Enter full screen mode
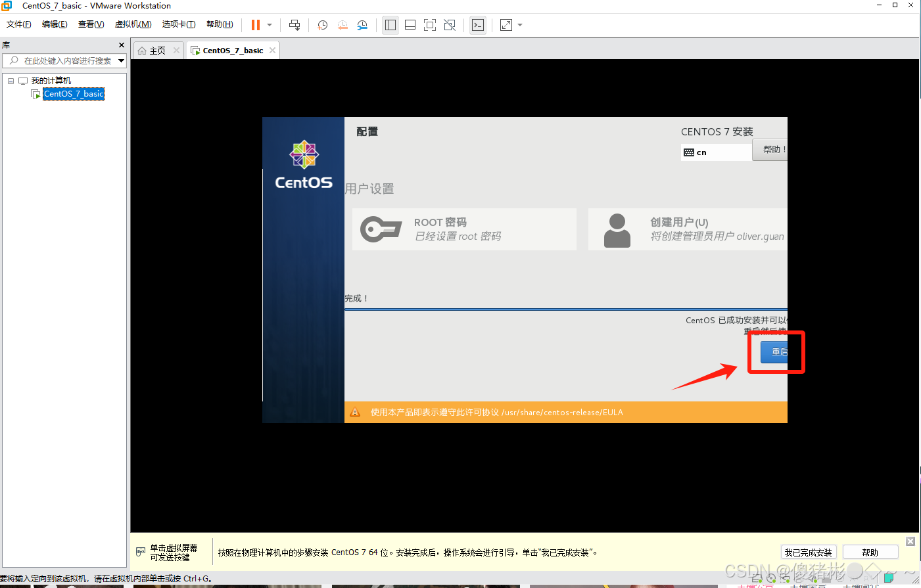Screen dimensions: 921x588 tap(430, 25)
